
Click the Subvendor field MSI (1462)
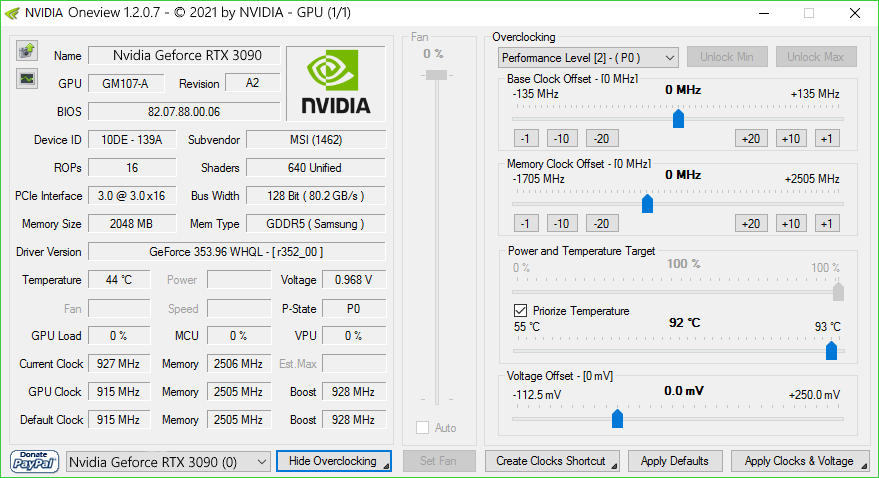[316, 140]
